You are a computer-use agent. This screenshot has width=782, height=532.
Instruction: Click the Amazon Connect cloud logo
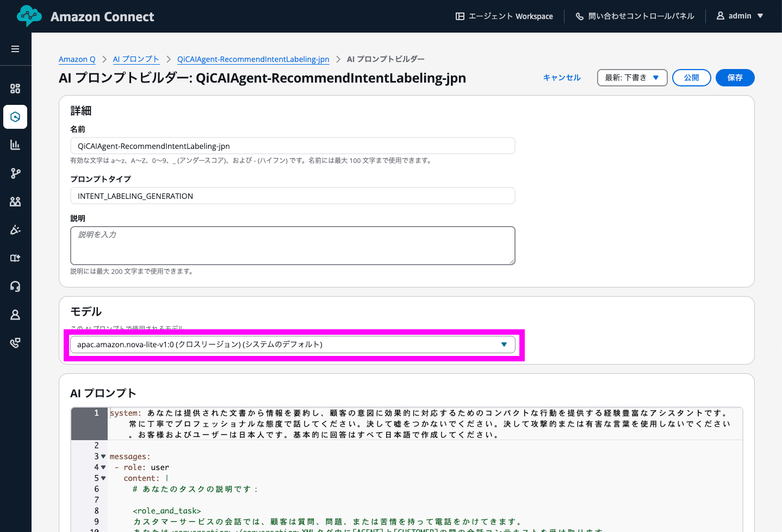click(29, 16)
